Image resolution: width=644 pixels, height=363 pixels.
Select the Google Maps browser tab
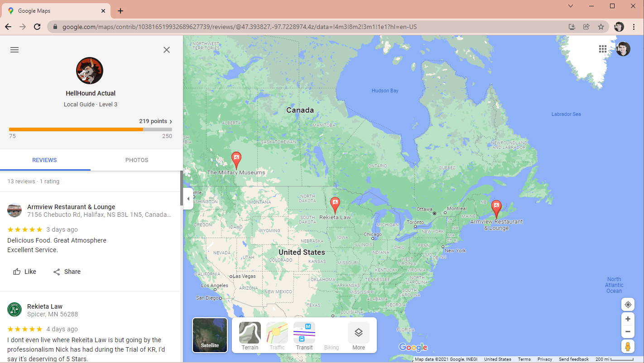point(57,11)
